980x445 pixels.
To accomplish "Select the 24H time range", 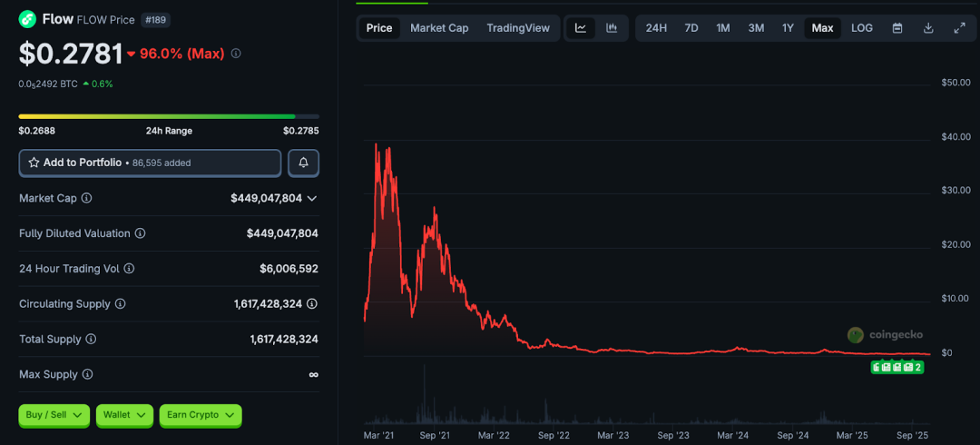I will 656,28.
